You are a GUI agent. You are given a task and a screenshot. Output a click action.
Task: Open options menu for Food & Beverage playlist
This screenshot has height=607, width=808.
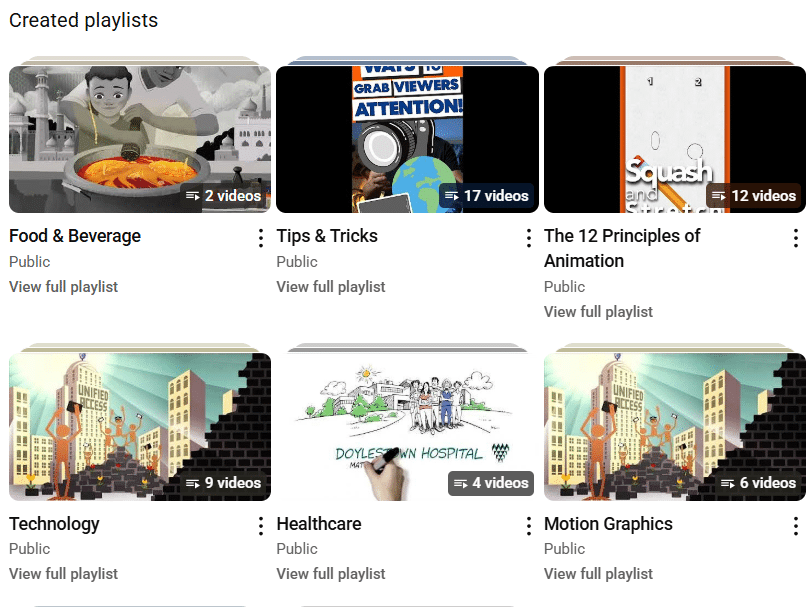261,238
